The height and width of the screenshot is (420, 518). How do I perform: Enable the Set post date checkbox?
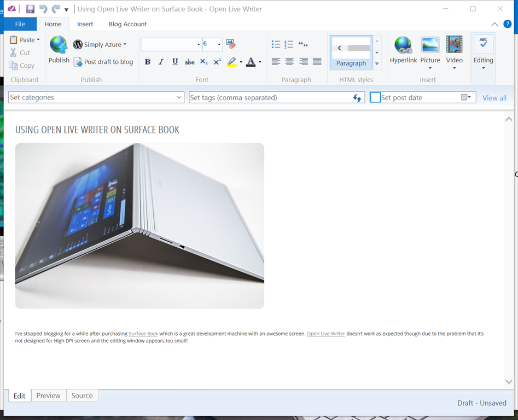(x=375, y=97)
